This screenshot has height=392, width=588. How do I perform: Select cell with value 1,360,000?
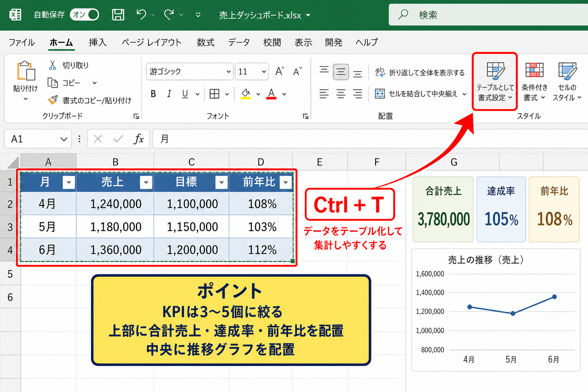pos(115,250)
